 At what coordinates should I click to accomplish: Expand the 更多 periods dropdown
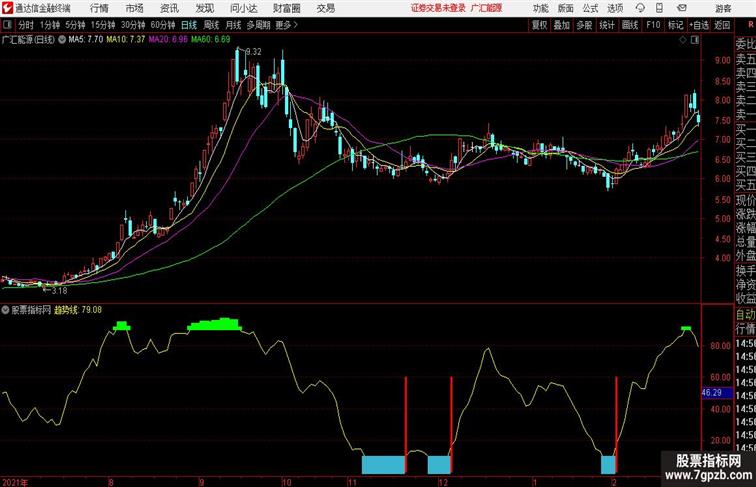point(286,25)
